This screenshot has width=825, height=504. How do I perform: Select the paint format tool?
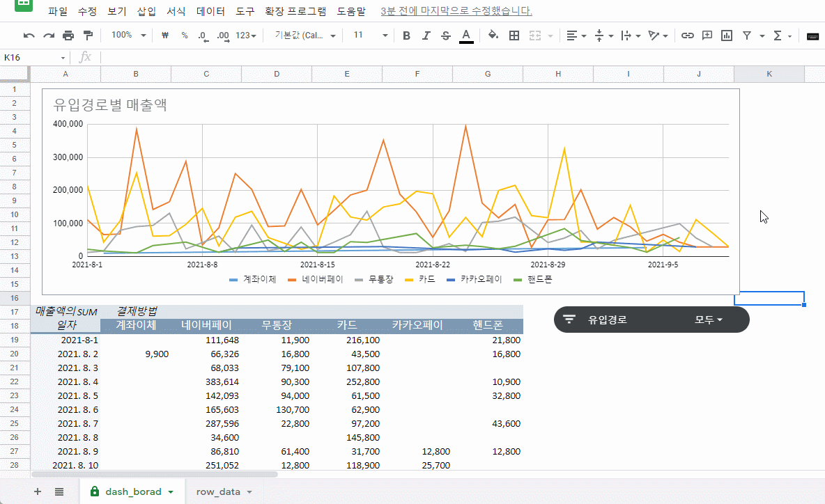(88, 36)
